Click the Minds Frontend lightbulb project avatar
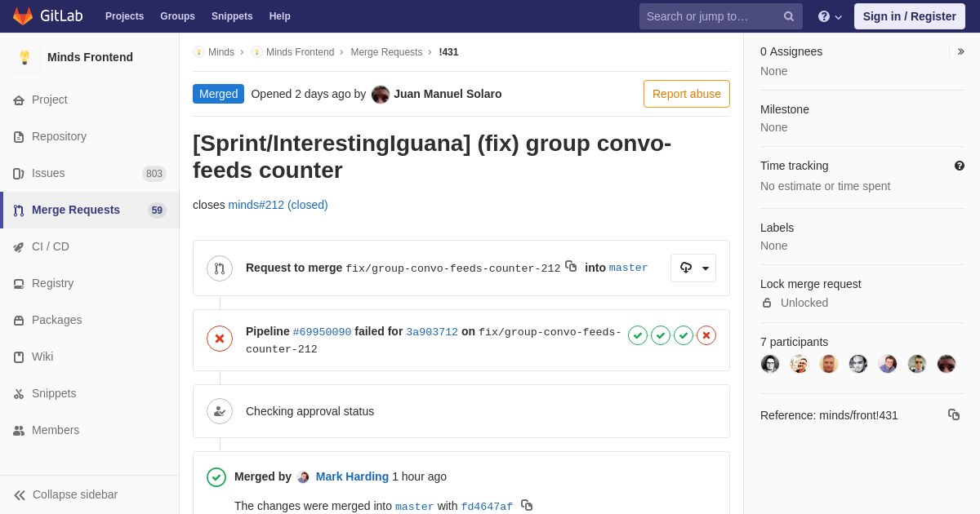Image resolution: width=980 pixels, height=514 pixels. pos(24,57)
